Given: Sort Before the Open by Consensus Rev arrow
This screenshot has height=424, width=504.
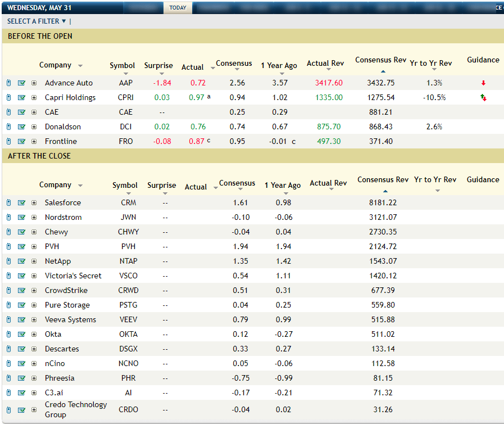Looking at the screenshot, I should 383,71.
